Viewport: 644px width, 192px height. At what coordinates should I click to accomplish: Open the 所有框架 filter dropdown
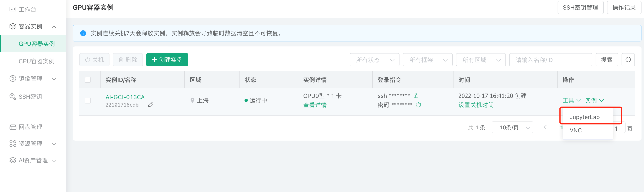point(428,60)
